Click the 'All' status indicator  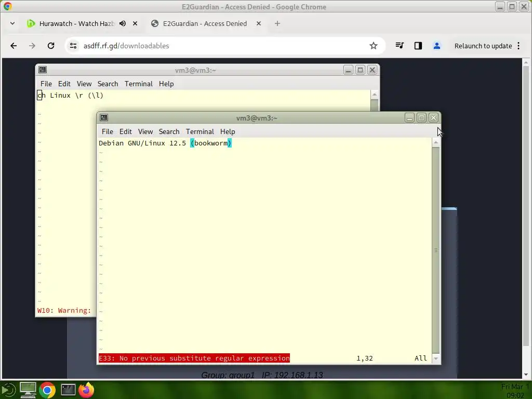(420, 358)
